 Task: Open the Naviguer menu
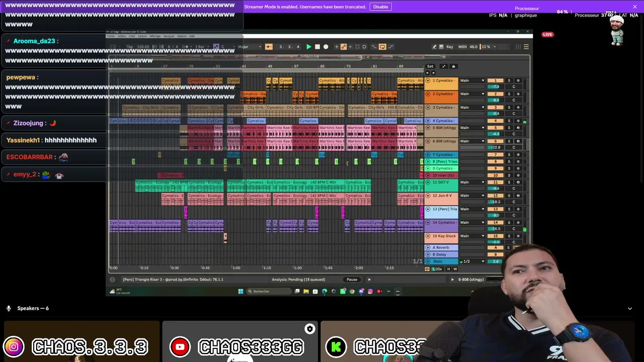point(169,36)
